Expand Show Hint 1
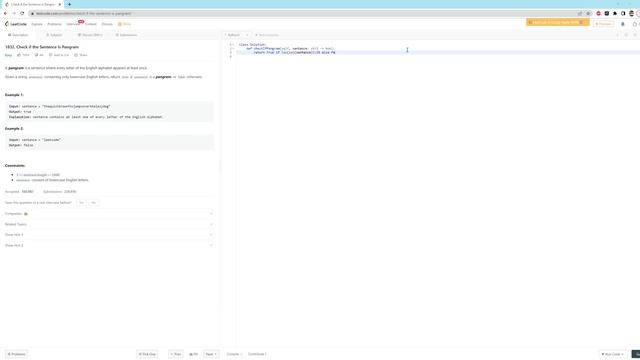 pos(109,235)
